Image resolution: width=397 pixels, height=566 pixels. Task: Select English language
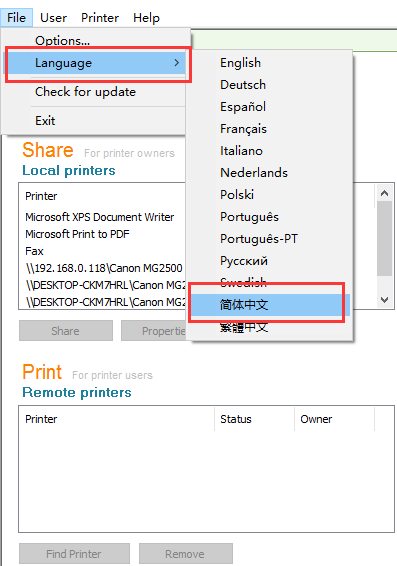(x=270, y=62)
